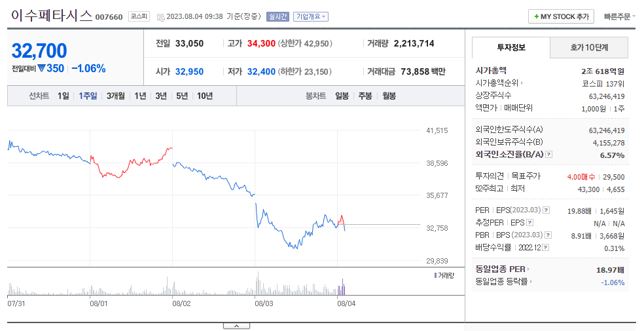Open the help icon beside 추정PER EPS
Screen dimensions: 644x331
click(530, 223)
